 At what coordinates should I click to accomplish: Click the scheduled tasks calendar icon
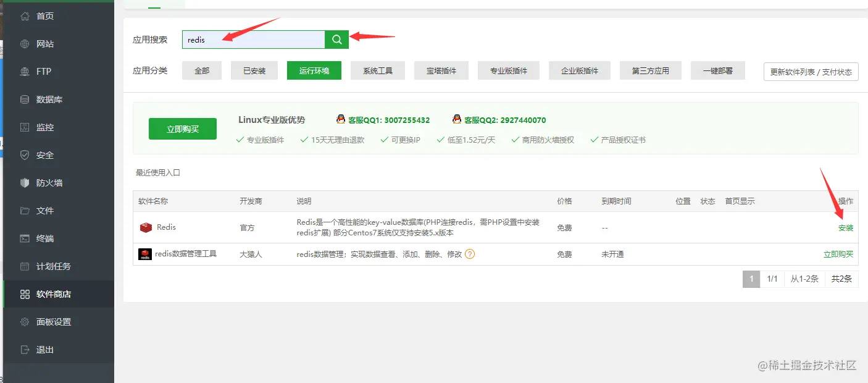(25, 266)
